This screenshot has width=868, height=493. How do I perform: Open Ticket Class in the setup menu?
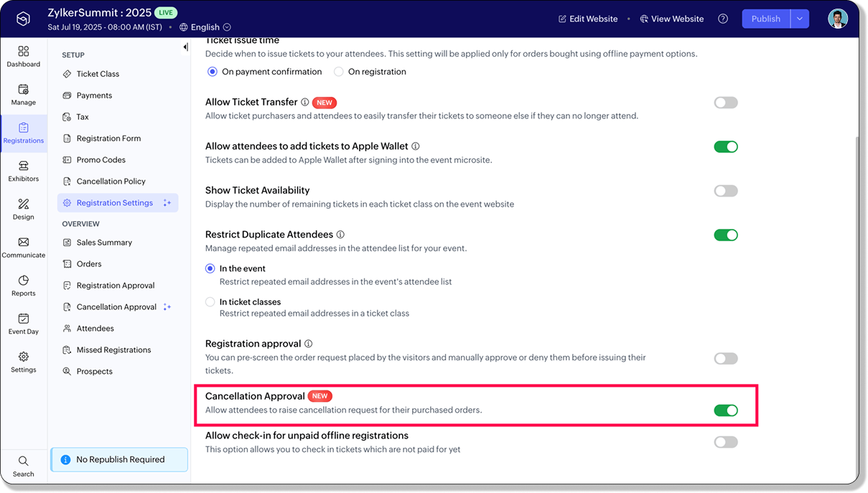[91, 74]
